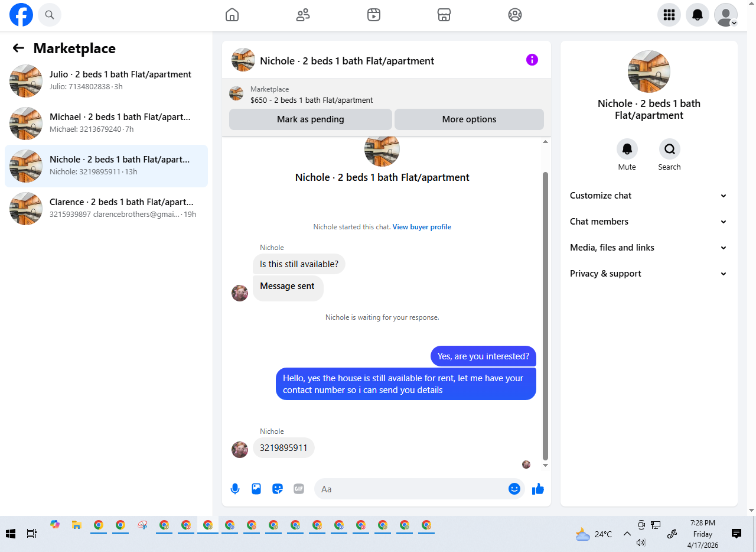The image size is (756, 552).
Task: Open the Groups icon in top navigation
Action: [x=515, y=15]
